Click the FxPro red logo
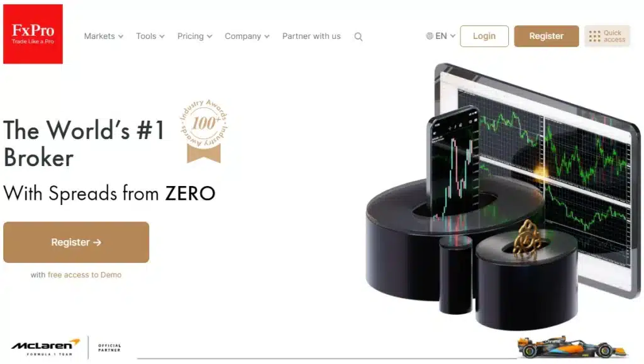This screenshot has height=364, width=644. tap(33, 34)
